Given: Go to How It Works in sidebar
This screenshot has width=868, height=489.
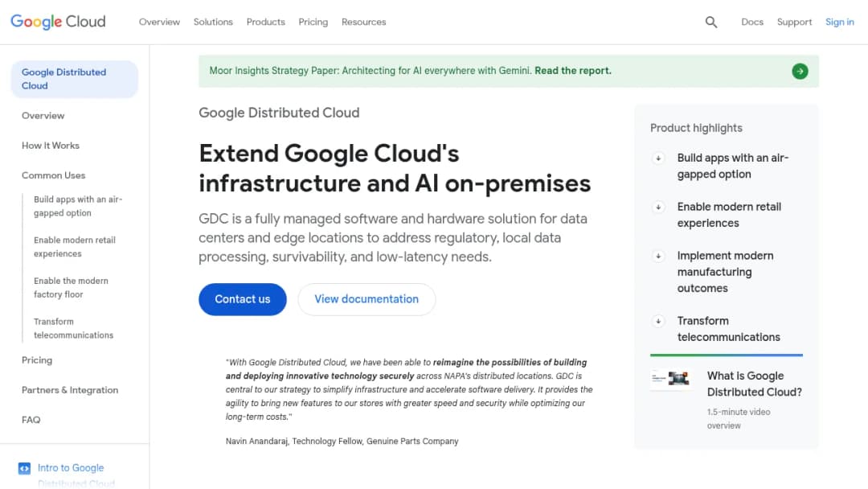Looking at the screenshot, I should click(51, 146).
